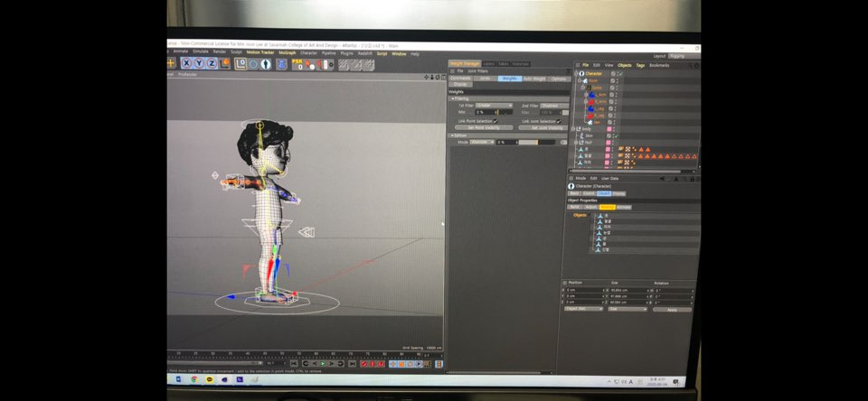This screenshot has height=401, width=868.
Task: Open the MoGraph menu
Action: click(x=287, y=53)
